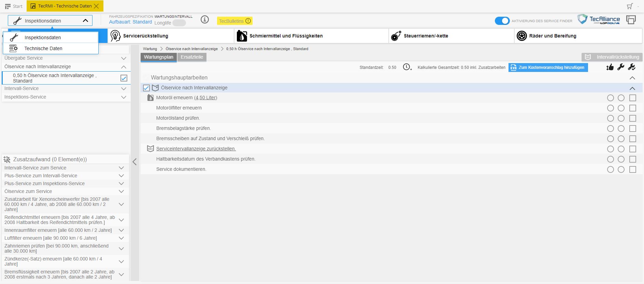The height and width of the screenshot is (284, 644).
Task: Click the wrench with checkmark icon
Action: 632,67
